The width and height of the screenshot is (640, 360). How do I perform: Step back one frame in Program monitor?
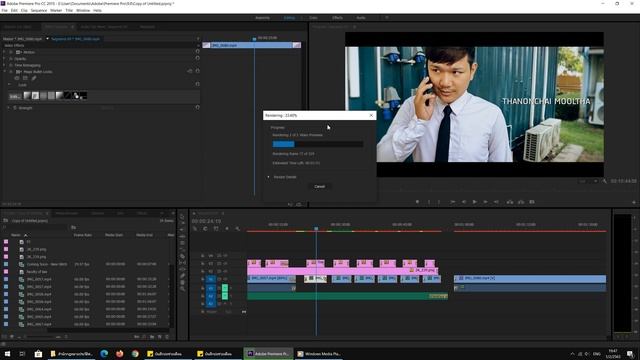point(464,202)
